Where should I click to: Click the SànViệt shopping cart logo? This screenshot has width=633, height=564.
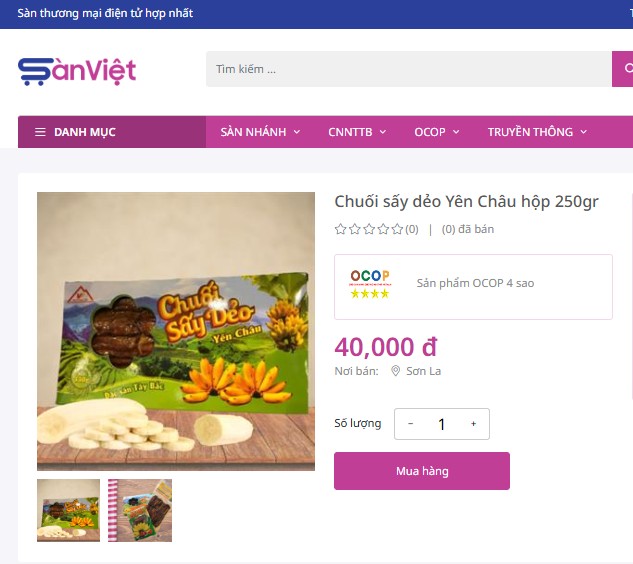click(77, 71)
